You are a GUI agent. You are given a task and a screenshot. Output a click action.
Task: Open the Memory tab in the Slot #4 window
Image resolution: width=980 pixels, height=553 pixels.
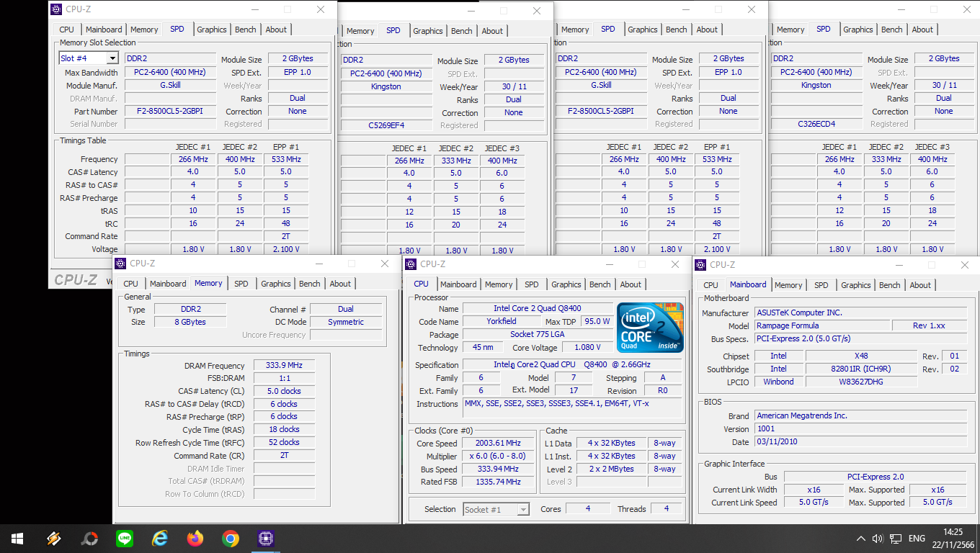coord(144,30)
